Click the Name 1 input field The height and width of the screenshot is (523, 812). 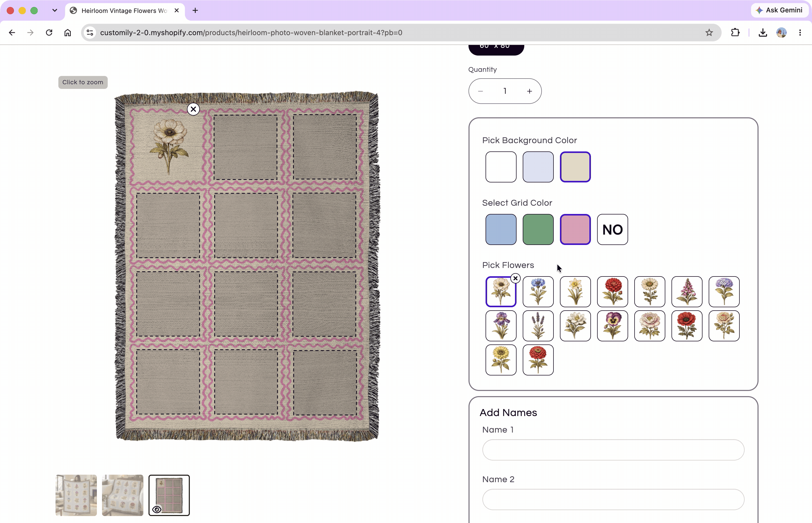click(613, 450)
